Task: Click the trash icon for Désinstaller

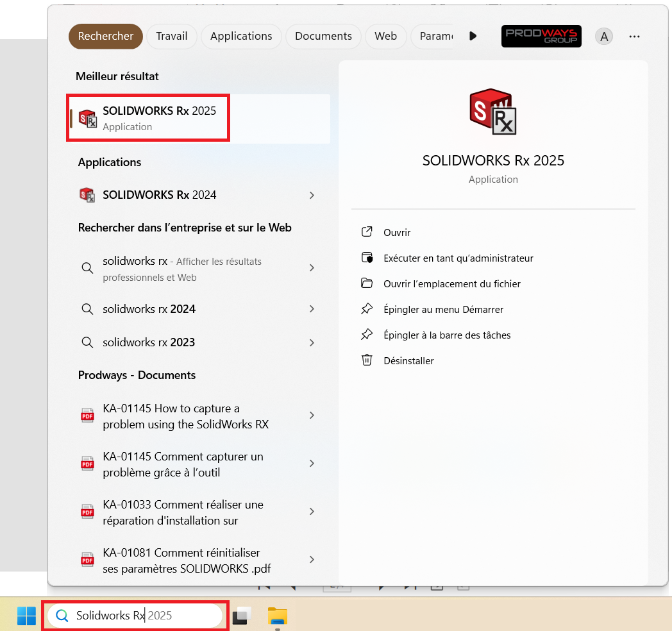Action: click(x=367, y=360)
